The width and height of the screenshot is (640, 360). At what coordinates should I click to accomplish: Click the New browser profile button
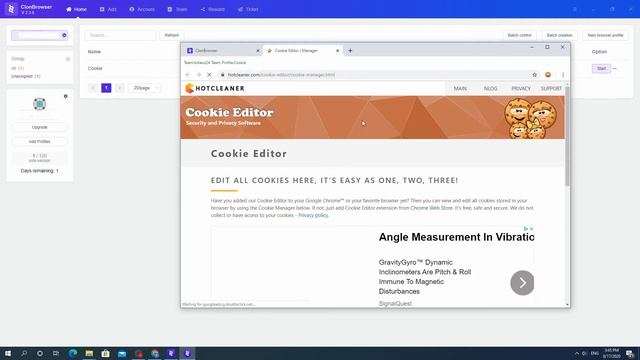pyautogui.click(x=605, y=35)
